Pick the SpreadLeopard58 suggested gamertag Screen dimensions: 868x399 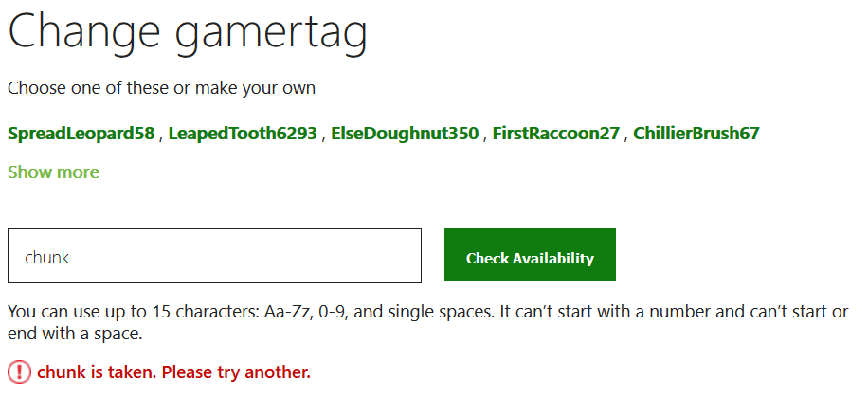coord(81,134)
